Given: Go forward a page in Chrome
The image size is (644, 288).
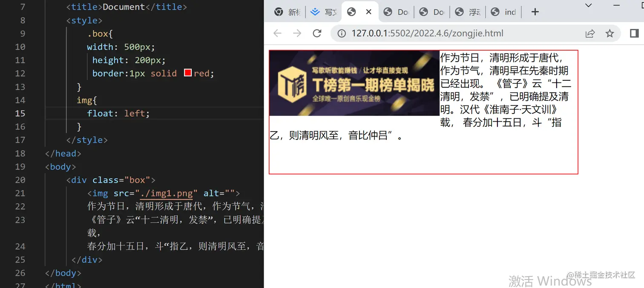Looking at the screenshot, I should (x=297, y=33).
